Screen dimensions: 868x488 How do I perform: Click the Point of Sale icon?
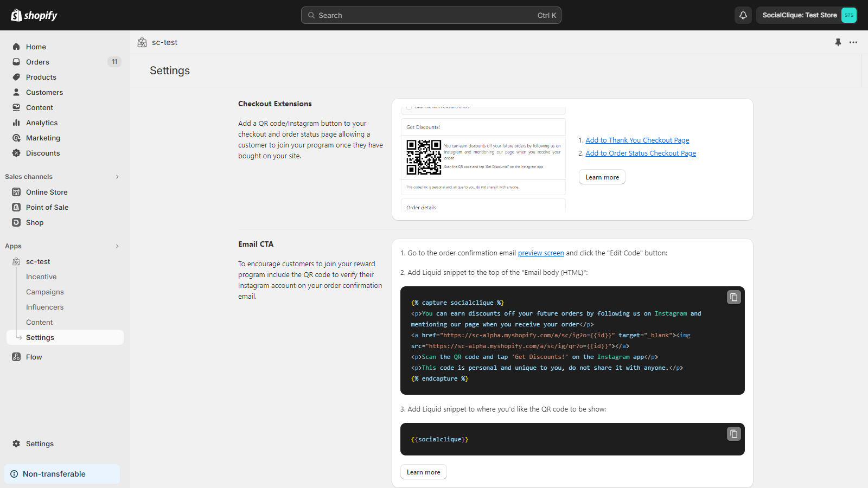pyautogui.click(x=16, y=207)
